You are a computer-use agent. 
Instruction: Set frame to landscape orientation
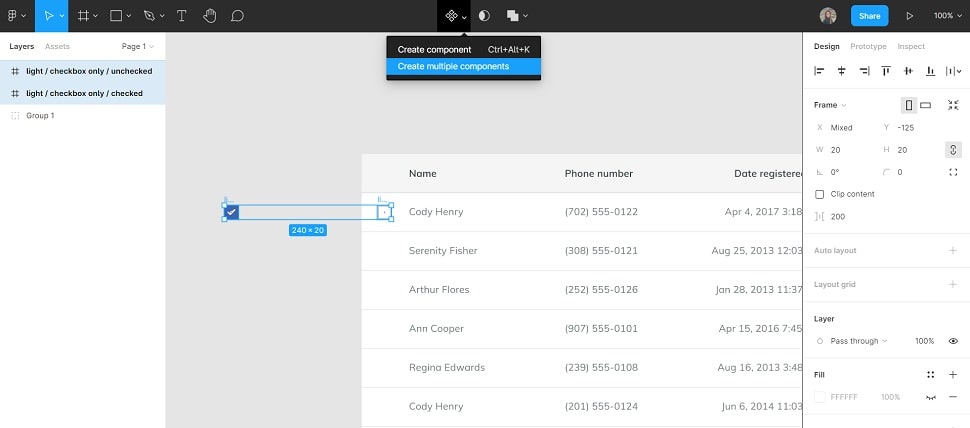click(925, 105)
